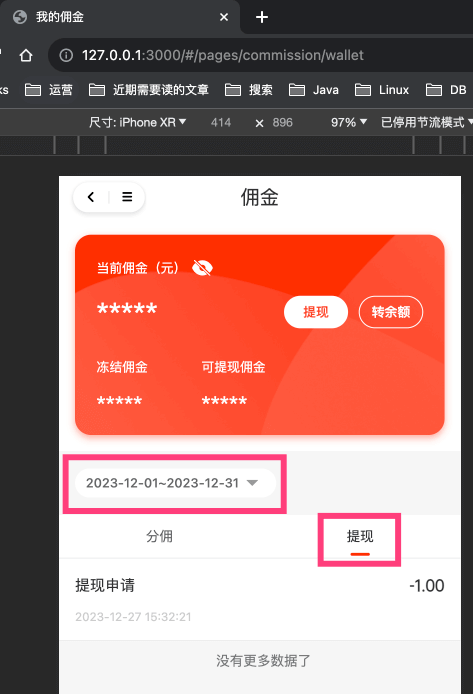Click the 佣金 page title
The height and width of the screenshot is (694, 473).
coord(260,197)
